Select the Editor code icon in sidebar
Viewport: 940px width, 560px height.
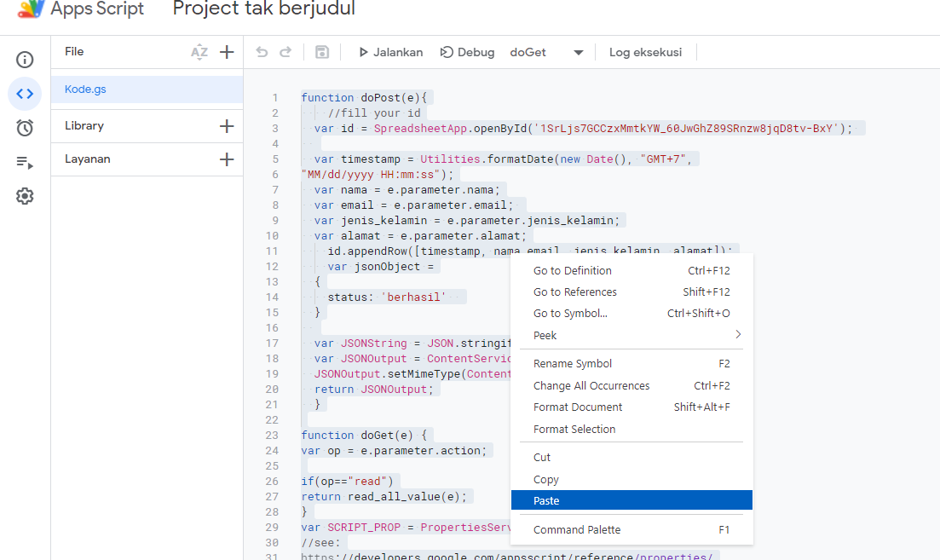(x=25, y=93)
